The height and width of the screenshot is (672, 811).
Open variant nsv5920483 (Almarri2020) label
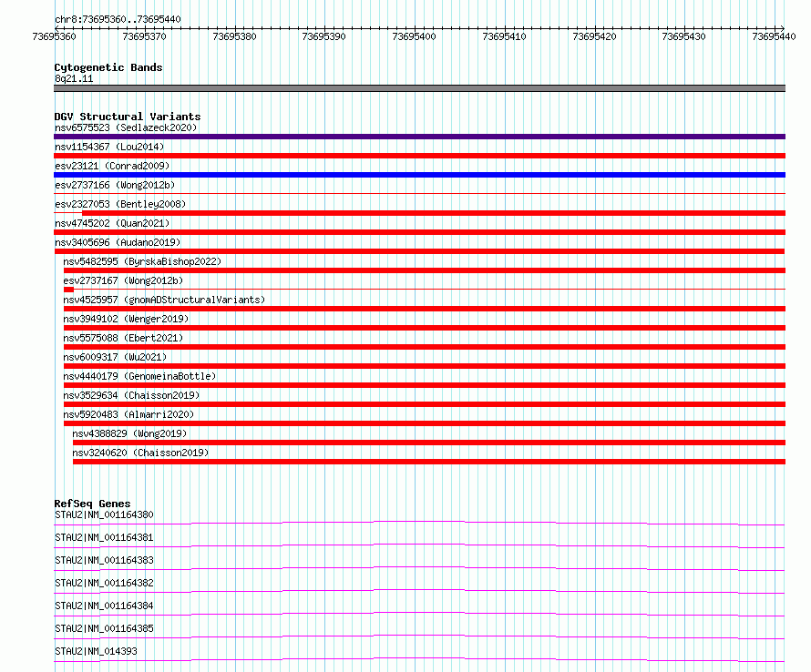click(x=128, y=414)
